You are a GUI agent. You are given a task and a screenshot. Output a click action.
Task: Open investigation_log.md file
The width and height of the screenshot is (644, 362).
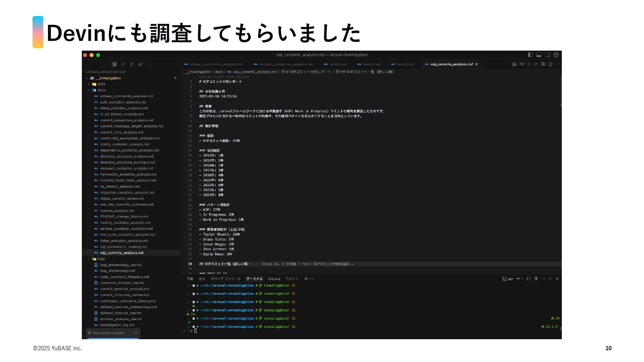(117, 325)
